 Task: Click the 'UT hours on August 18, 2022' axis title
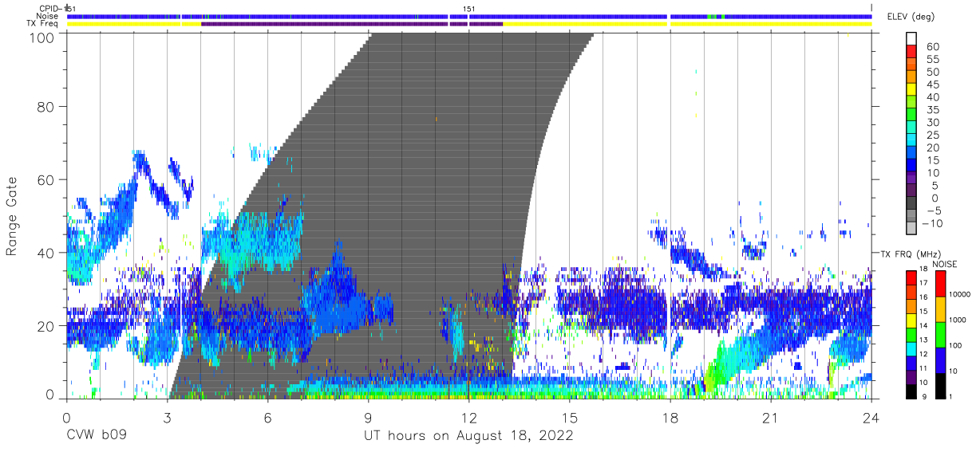(468, 437)
